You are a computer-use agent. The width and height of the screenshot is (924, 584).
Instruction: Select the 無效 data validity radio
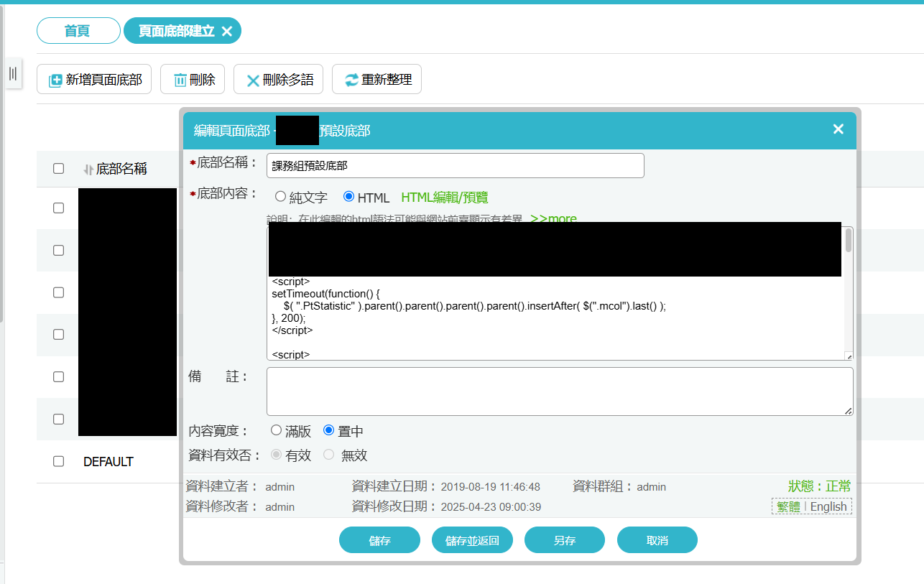point(329,454)
